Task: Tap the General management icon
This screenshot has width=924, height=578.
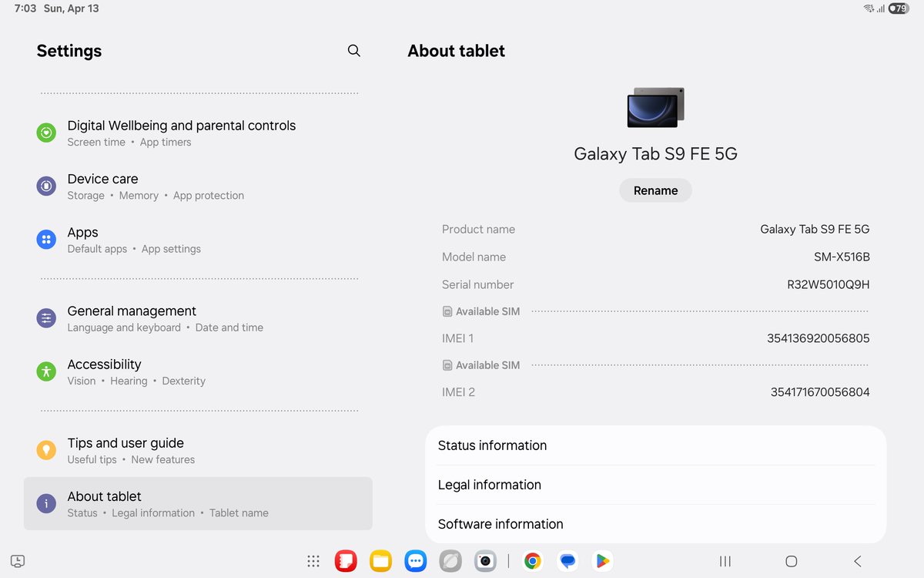Action: point(46,318)
